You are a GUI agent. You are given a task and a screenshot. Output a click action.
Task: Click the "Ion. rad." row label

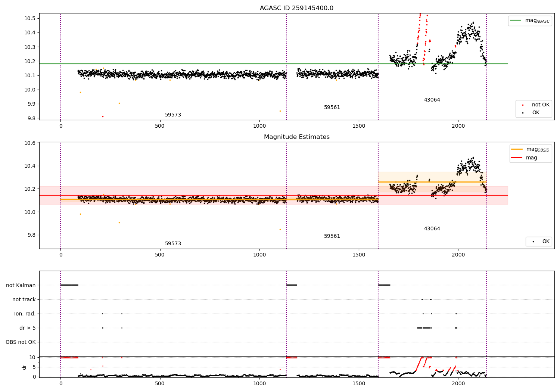click(25, 314)
